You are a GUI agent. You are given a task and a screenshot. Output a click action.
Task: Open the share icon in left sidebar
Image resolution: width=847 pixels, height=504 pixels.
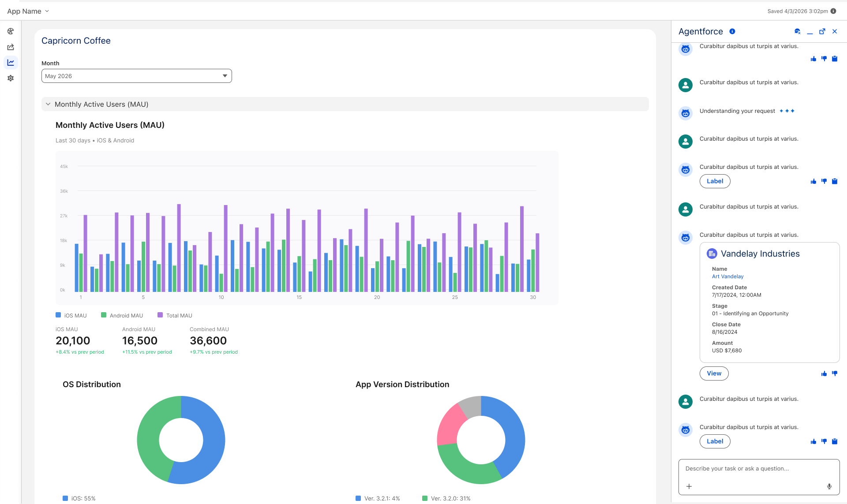tap(11, 47)
